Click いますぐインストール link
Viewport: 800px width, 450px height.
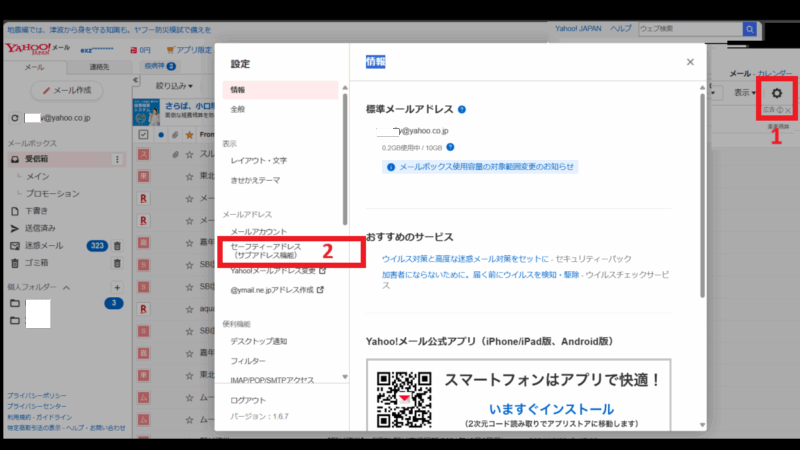click(551, 409)
